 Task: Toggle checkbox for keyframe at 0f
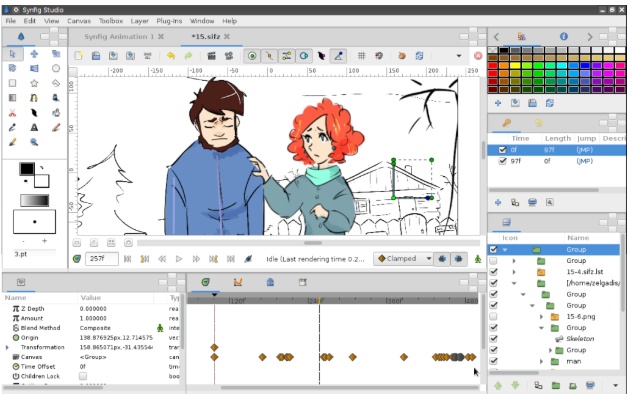(502, 150)
